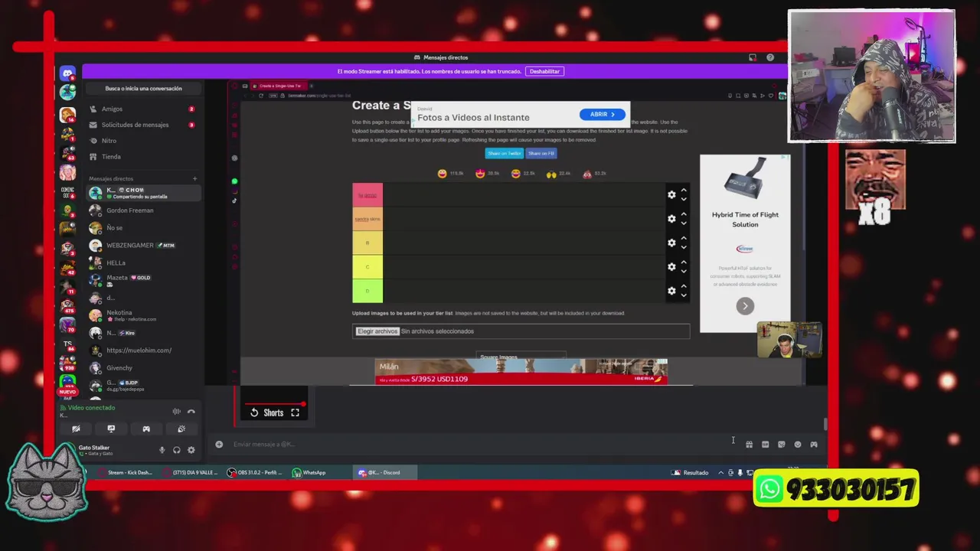Click the heart-eyes emoji reaction
Screen dimensions: 980x551
pos(480,174)
